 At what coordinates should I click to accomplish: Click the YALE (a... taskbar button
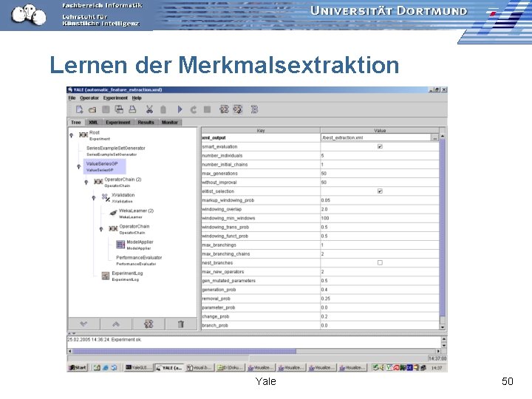[x=169, y=368]
